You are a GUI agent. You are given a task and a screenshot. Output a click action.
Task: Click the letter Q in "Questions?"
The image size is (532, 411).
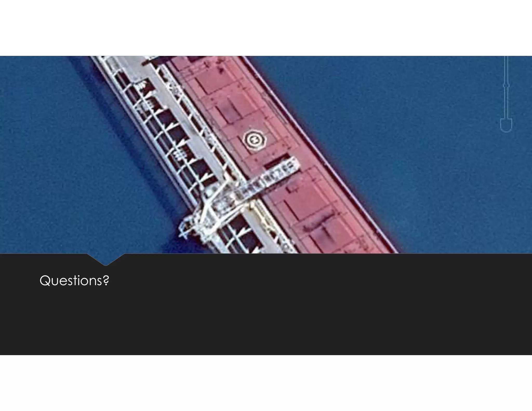45,281
